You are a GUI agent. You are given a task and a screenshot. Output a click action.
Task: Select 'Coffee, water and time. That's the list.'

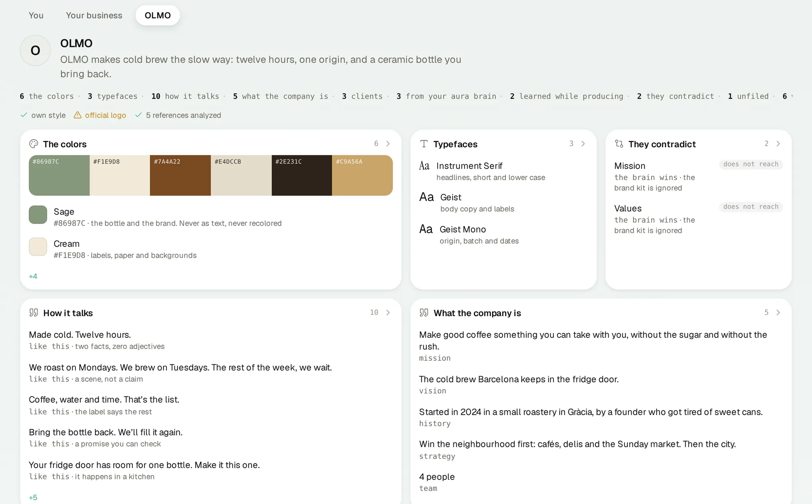coord(104,400)
